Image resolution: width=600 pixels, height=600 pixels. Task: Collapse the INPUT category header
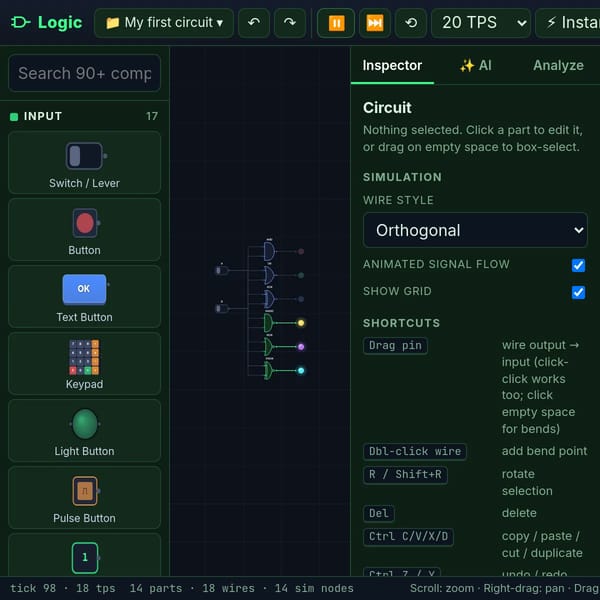click(84, 116)
